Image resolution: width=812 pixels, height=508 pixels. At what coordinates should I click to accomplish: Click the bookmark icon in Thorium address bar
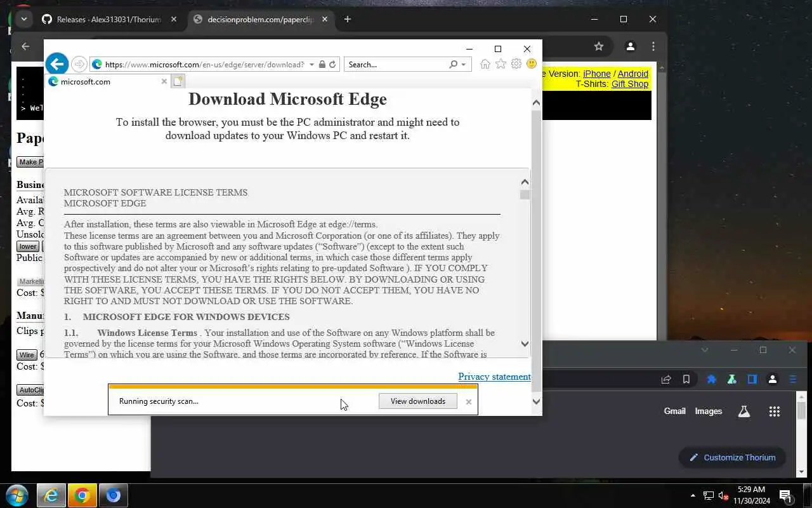point(686,379)
